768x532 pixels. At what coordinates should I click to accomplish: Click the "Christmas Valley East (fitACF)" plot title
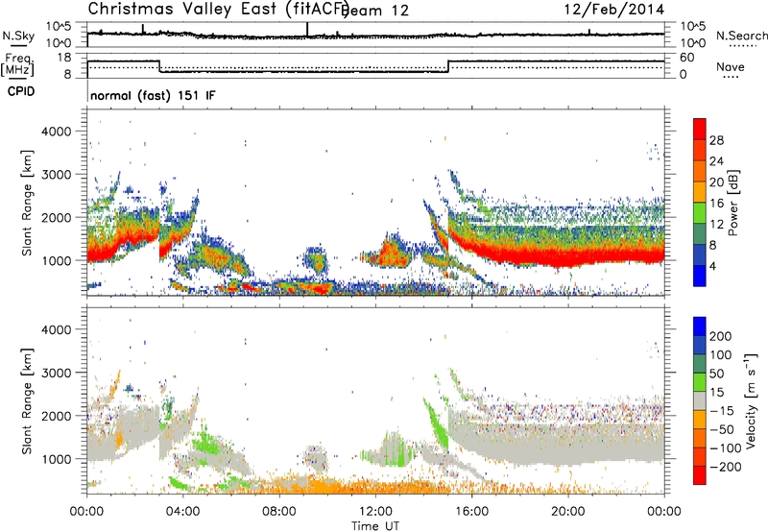219,9
